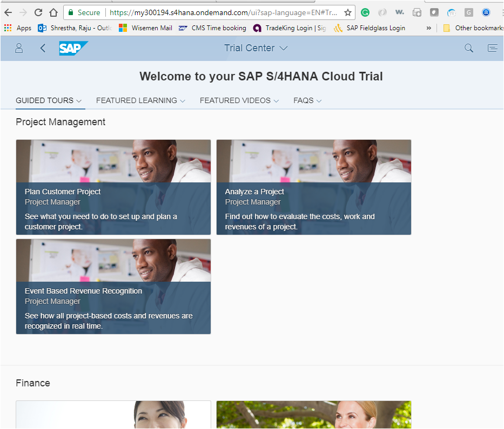Click the 'Finance' section heading
The image size is (504, 429).
[x=33, y=383]
